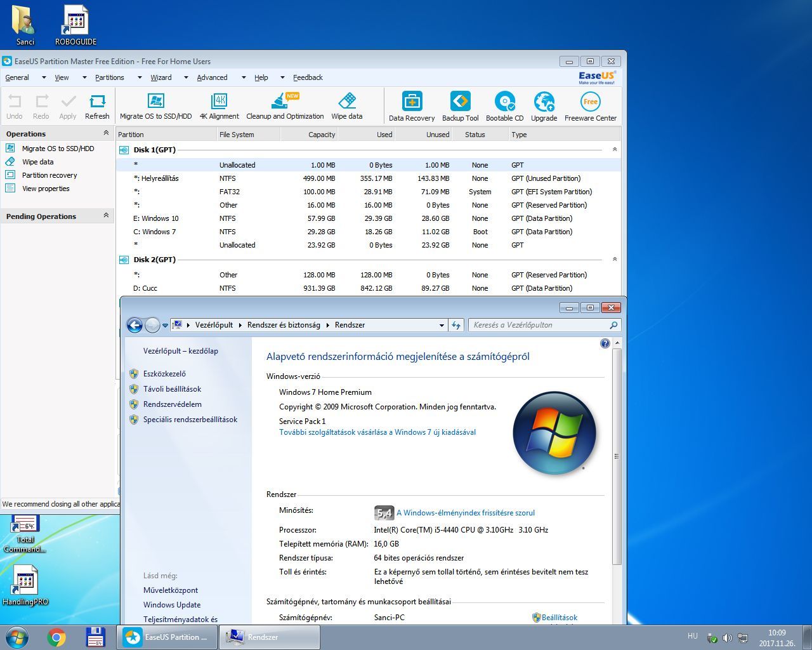Open Cleanup and Optimization tool
Screen dimensions: 812x650
pyautogui.click(x=285, y=106)
